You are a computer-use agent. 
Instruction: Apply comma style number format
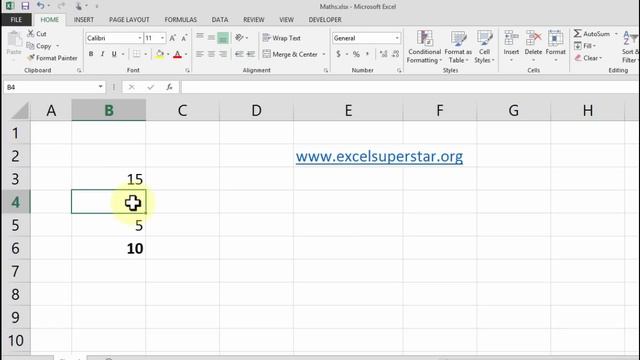pyautogui.click(x=367, y=54)
